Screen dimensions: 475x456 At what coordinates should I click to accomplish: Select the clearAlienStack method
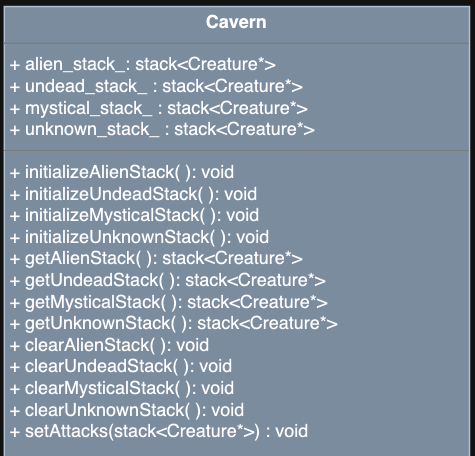109,345
